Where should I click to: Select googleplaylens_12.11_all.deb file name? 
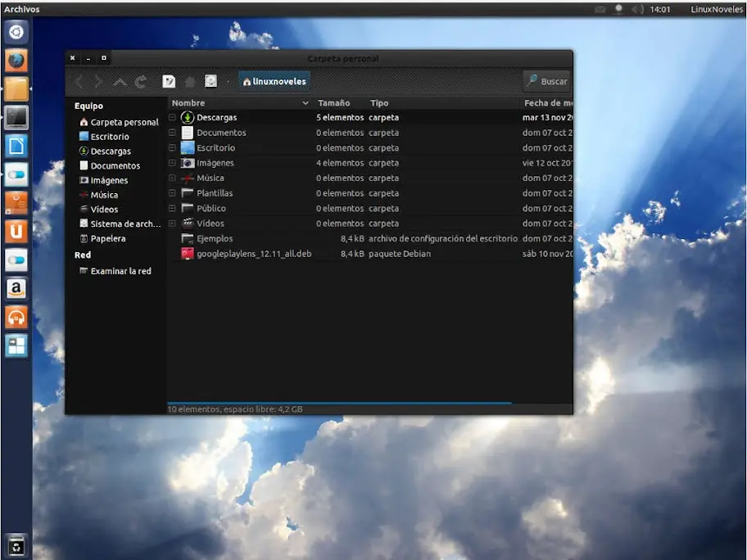pyautogui.click(x=254, y=254)
